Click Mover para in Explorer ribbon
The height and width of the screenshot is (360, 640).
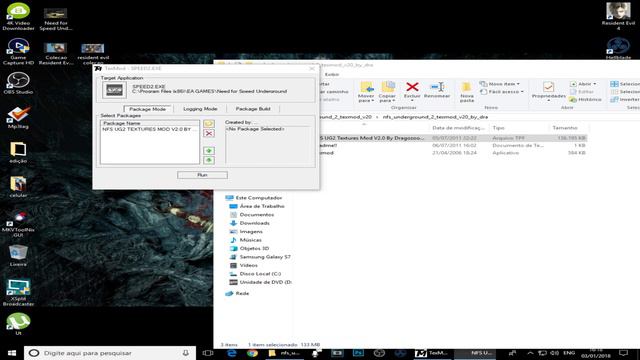click(366, 91)
